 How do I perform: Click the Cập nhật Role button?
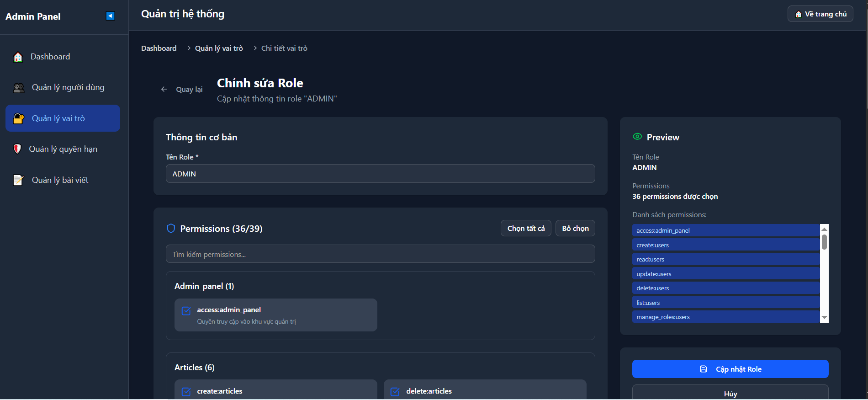730,369
